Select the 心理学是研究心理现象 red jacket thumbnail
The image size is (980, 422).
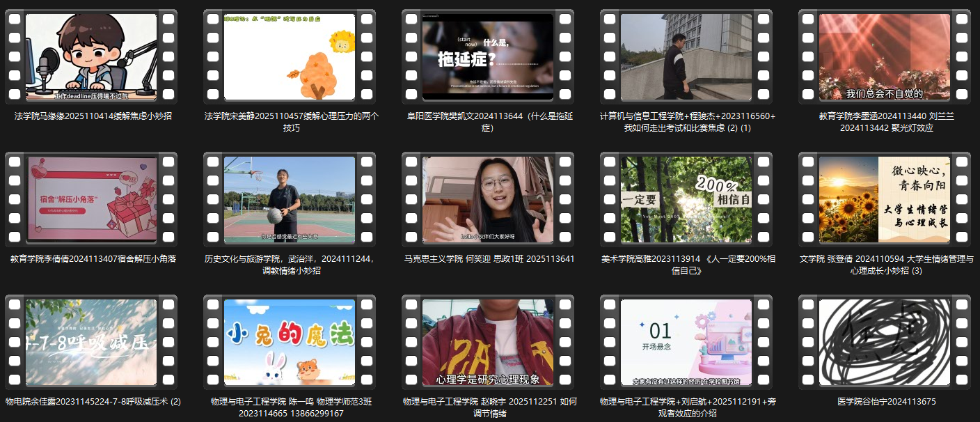(x=488, y=342)
